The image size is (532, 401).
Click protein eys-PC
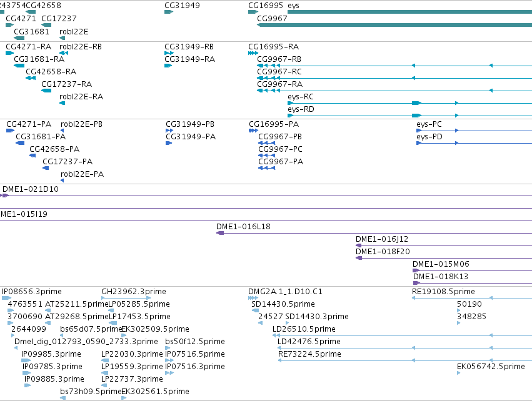429,124
